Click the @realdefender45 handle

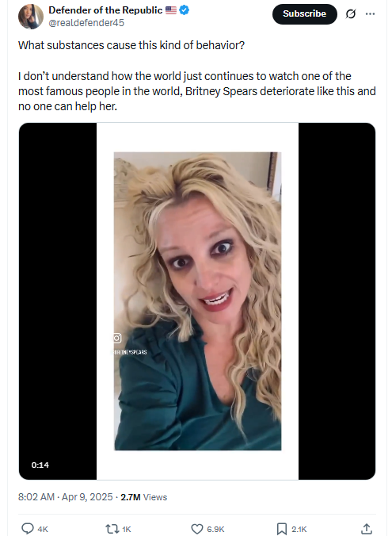pyautogui.click(x=86, y=23)
